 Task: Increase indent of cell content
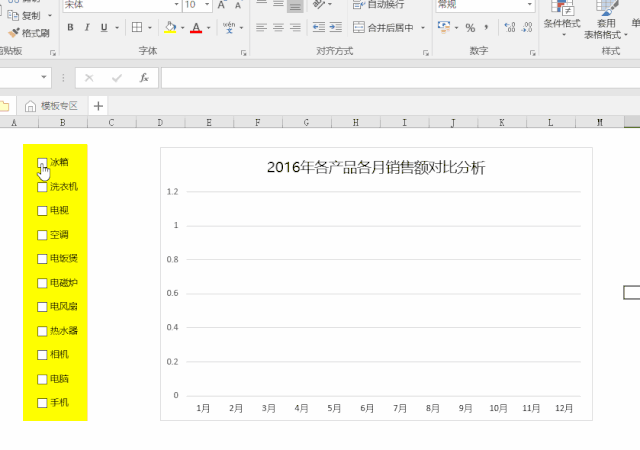tap(336, 28)
